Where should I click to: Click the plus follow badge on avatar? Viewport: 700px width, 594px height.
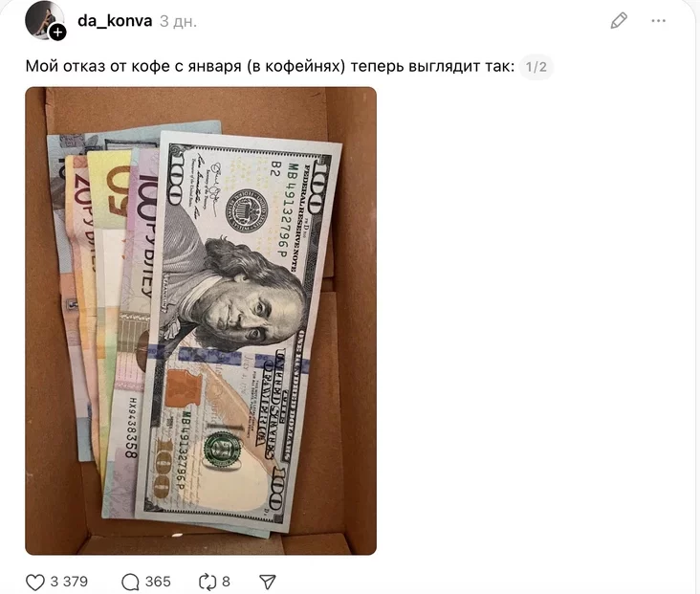[x=57, y=33]
